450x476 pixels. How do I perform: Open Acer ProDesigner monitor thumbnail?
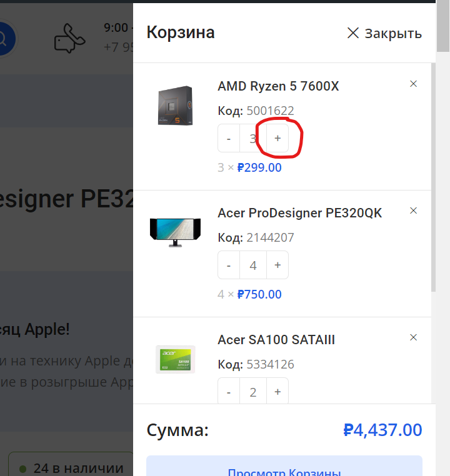tap(175, 232)
